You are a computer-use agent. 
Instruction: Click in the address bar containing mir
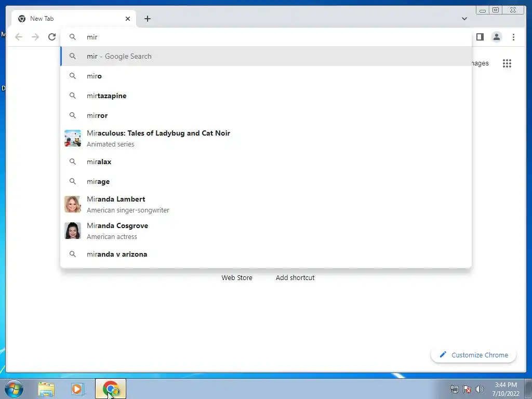point(265,37)
